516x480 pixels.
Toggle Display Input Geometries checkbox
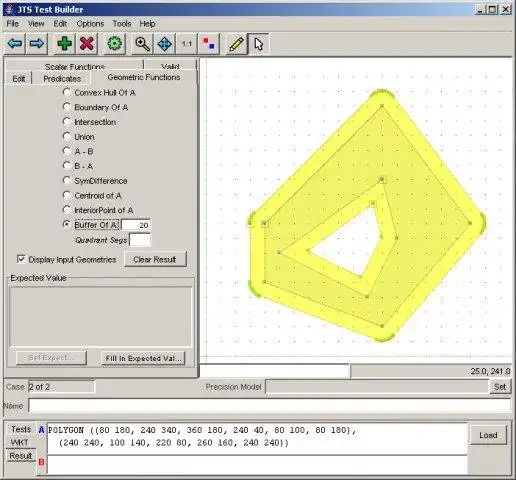(x=21, y=259)
